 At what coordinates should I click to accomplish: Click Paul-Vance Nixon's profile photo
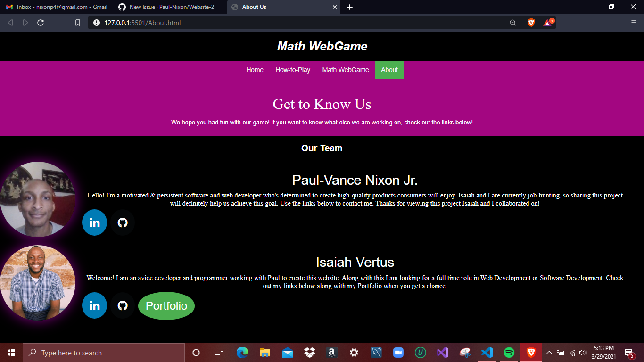(38, 199)
